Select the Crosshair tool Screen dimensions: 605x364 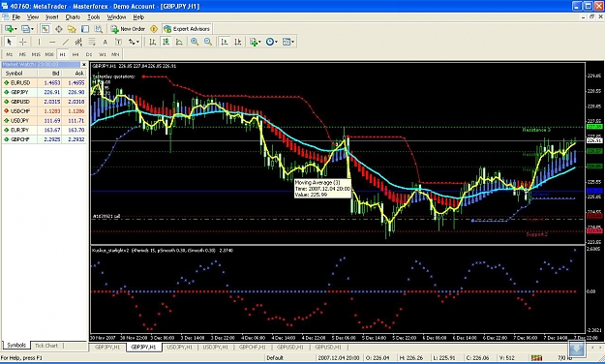tap(23, 42)
